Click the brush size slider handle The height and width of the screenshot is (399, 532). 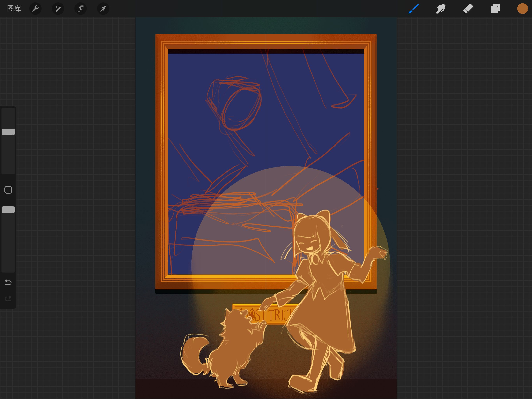pos(8,132)
